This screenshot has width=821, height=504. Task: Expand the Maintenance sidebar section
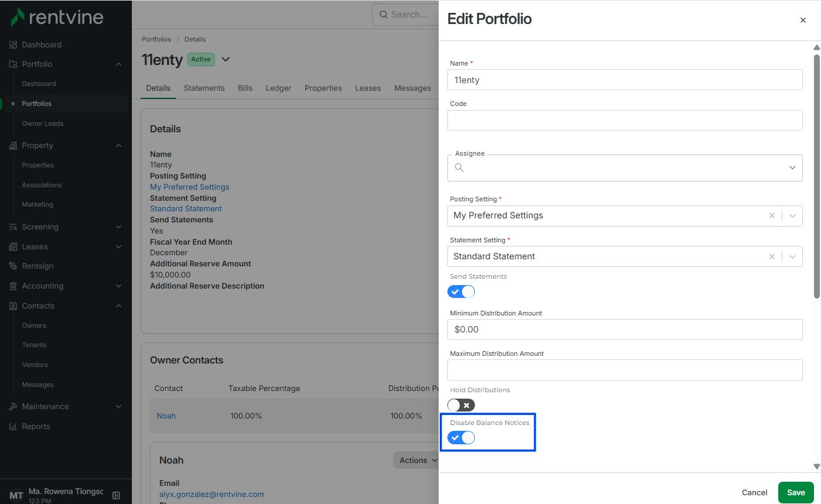pos(118,406)
